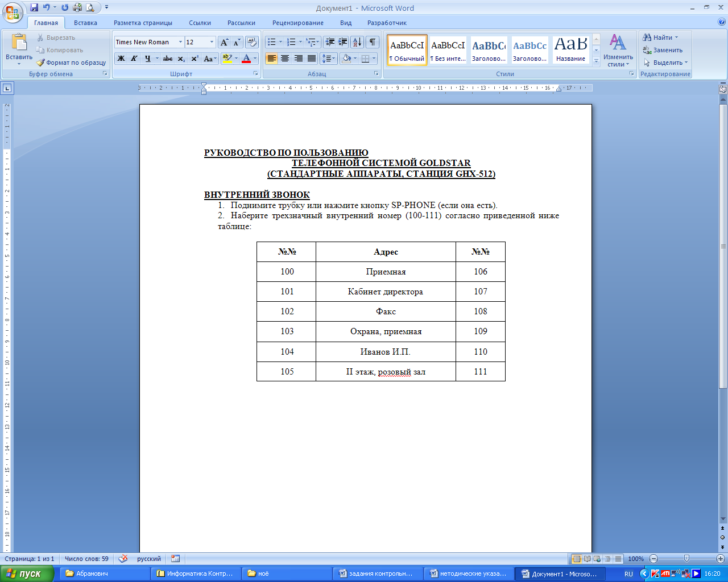The width and height of the screenshot is (728, 582).
Task: Open the Разработчик tab
Action: [387, 23]
